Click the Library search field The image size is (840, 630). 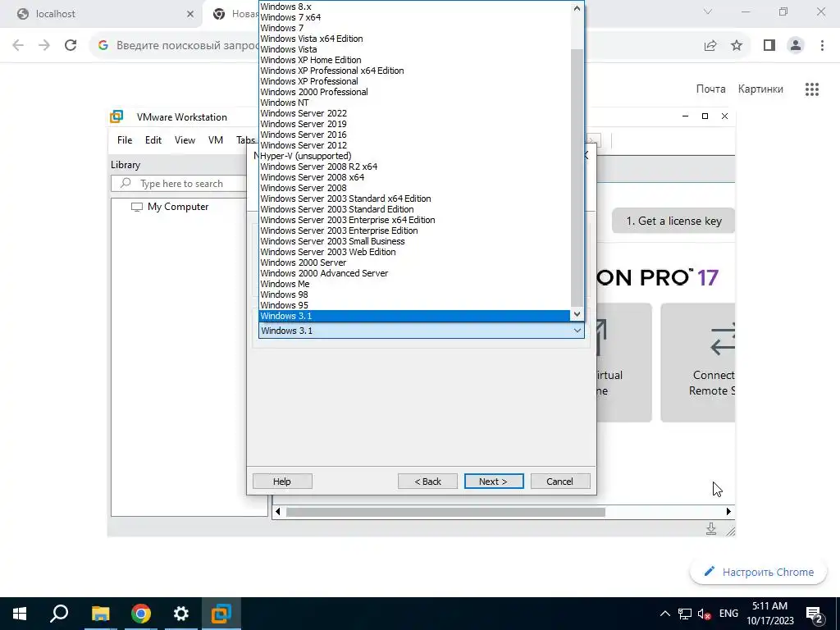(x=179, y=183)
